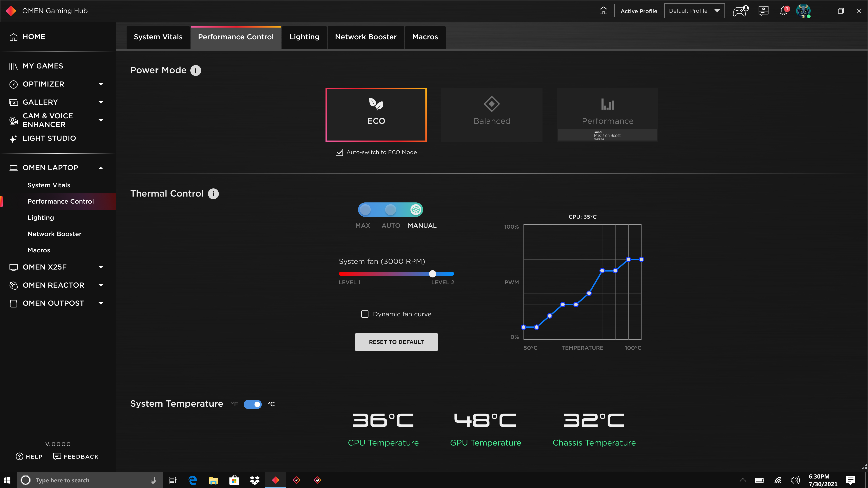Toggle System Temperature unit to Fahrenheit
868x488 pixels.
tap(252, 404)
